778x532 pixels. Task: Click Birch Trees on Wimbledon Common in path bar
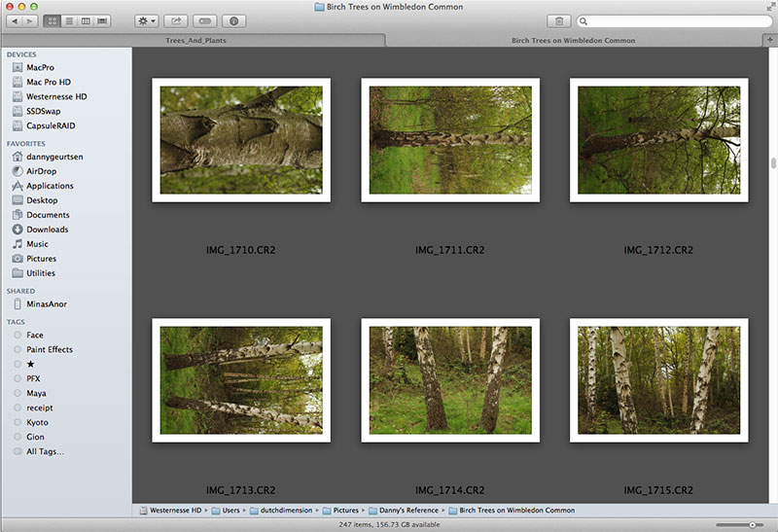[x=513, y=511]
